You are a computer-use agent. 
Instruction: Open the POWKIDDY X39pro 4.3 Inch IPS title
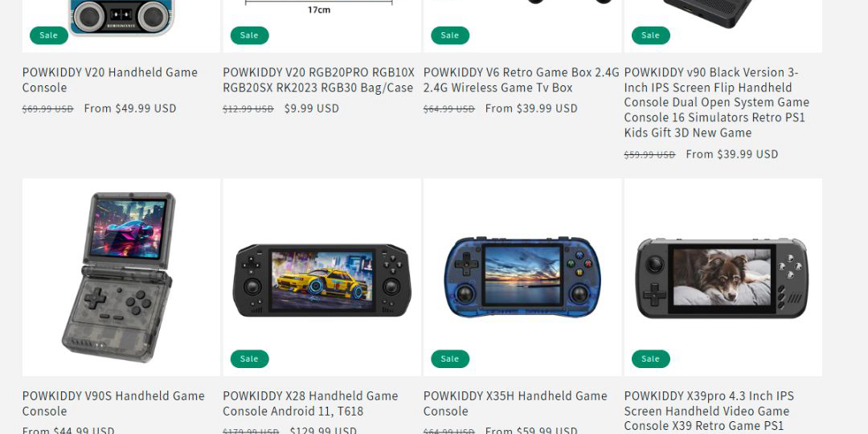pos(709,411)
